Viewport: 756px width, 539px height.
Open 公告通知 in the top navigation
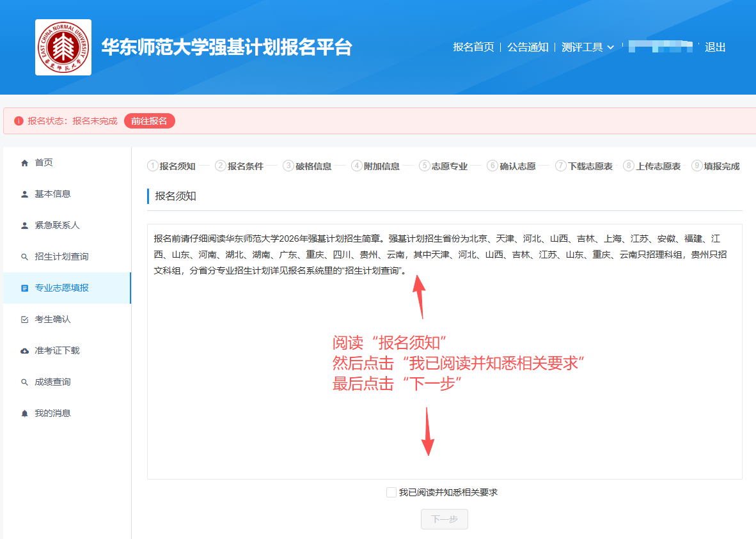pos(528,47)
